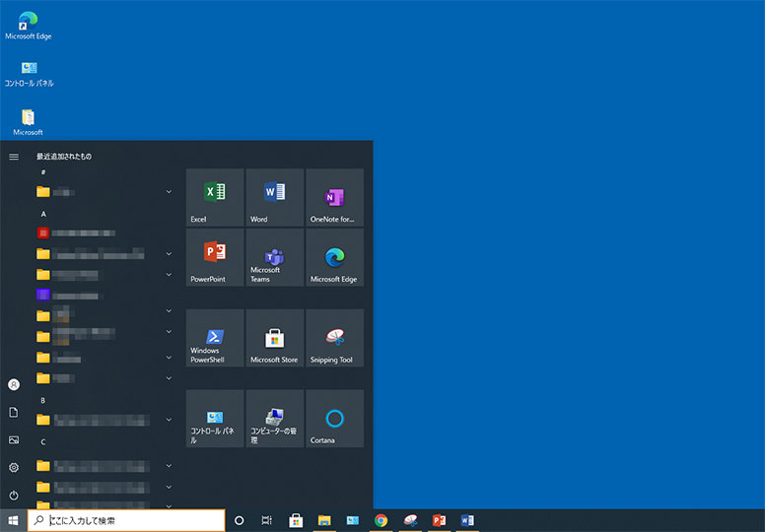The height and width of the screenshot is (532, 765).
Task: Open Documents from the Start sidebar
Action: pyautogui.click(x=14, y=413)
